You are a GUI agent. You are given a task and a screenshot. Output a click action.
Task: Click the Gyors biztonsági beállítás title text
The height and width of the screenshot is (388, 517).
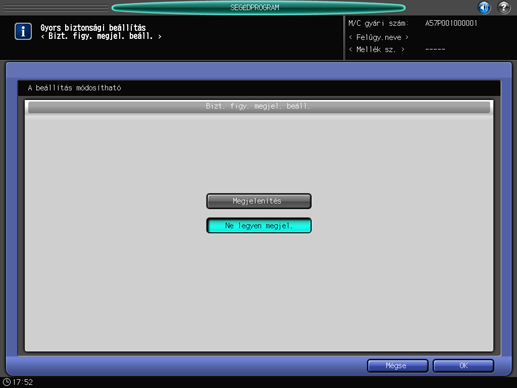(x=93, y=28)
